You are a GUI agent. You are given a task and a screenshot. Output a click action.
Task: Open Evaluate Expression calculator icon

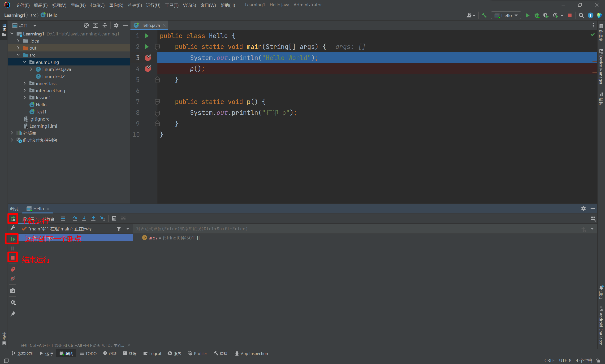[x=114, y=218]
